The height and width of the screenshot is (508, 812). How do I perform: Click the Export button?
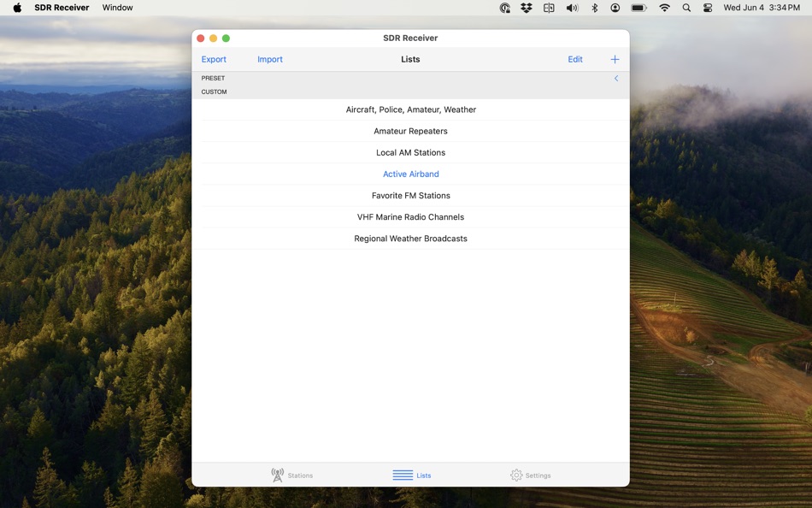pos(214,60)
